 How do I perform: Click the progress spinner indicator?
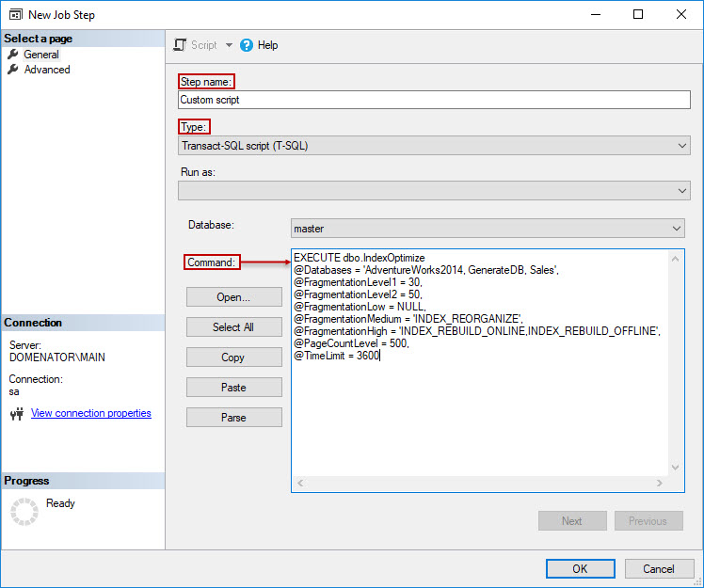pos(24,512)
